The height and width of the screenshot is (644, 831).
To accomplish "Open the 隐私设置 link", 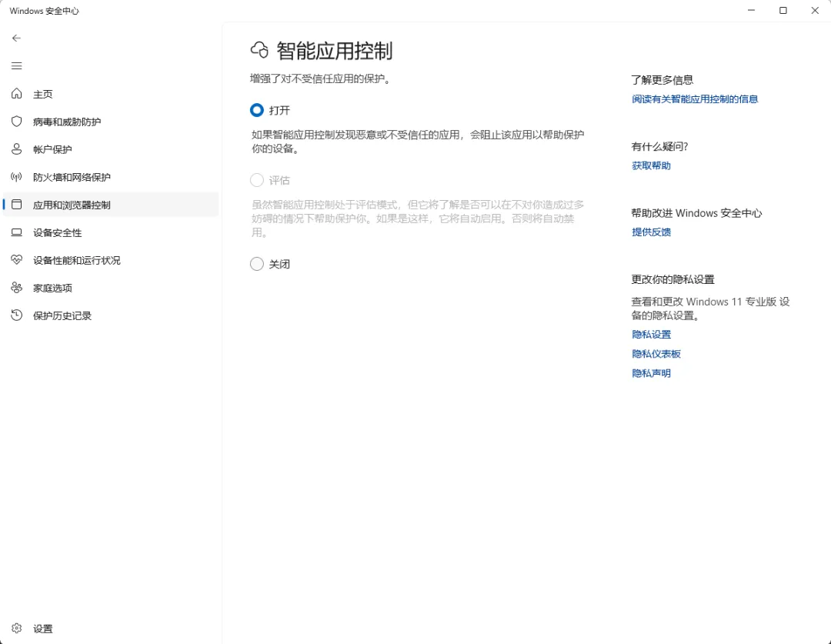I will coord(652,335).
